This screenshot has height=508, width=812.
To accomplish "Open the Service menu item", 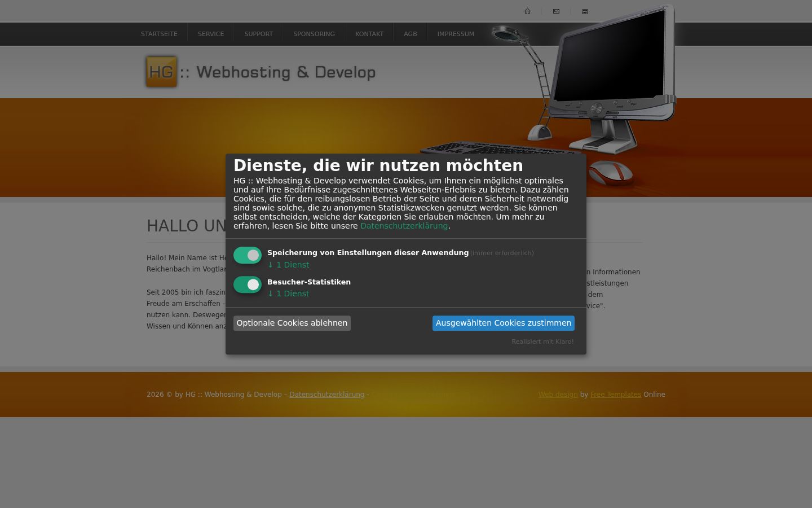I will [x=211, y=34].
